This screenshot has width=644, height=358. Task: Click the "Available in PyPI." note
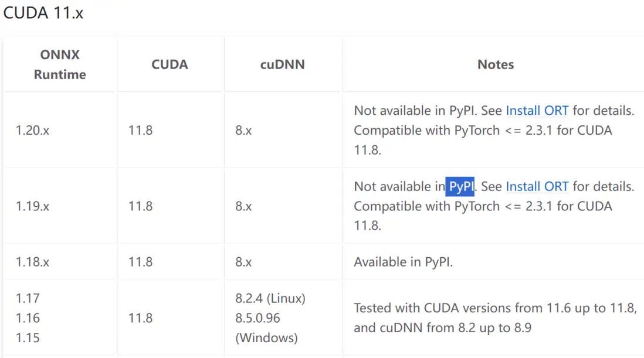403,262
